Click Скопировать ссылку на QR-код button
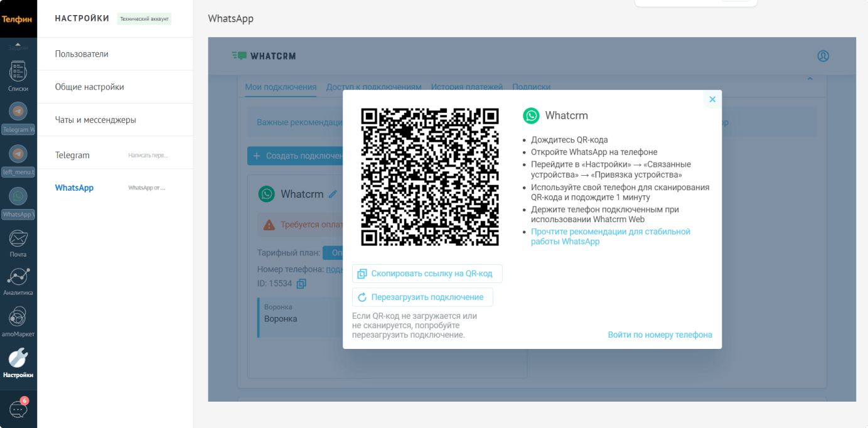 tap(427, 274)
